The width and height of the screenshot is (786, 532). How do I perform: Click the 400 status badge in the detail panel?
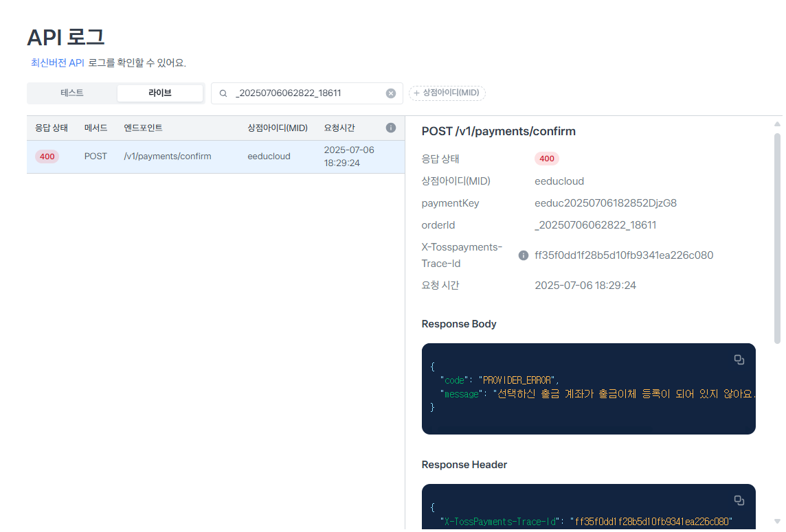click(x=547, y=159)
